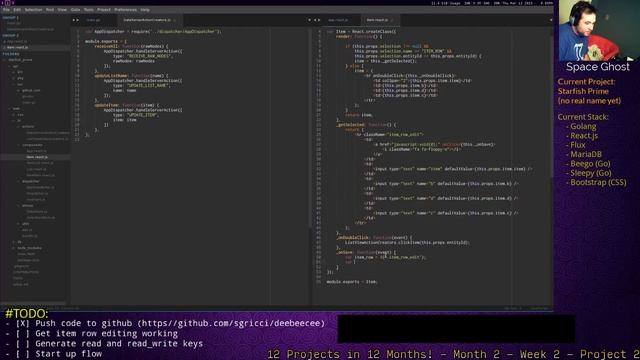Open the Preferences menu

point(125,9)
